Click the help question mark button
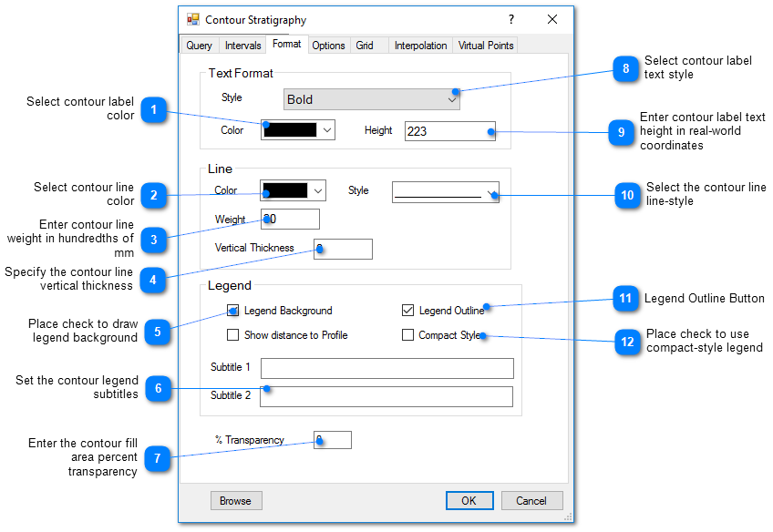773x532 pixels. pos(510,19)
